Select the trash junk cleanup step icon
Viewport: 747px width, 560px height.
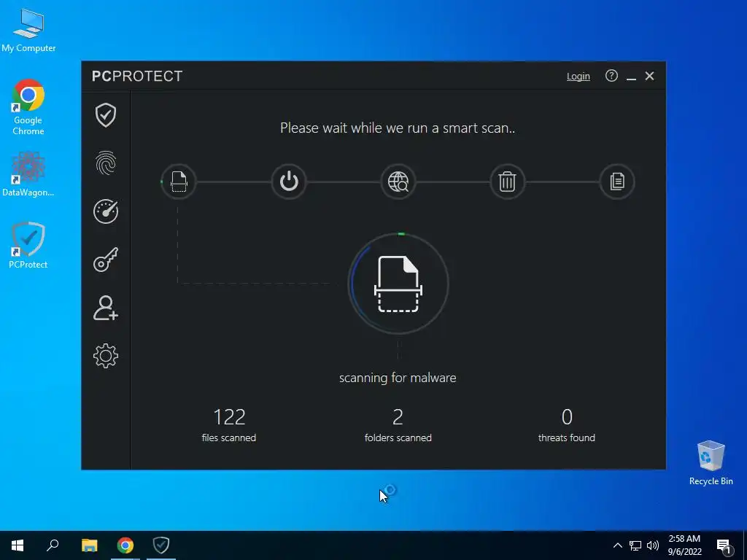pyautogui.click(x=508, y=182)
